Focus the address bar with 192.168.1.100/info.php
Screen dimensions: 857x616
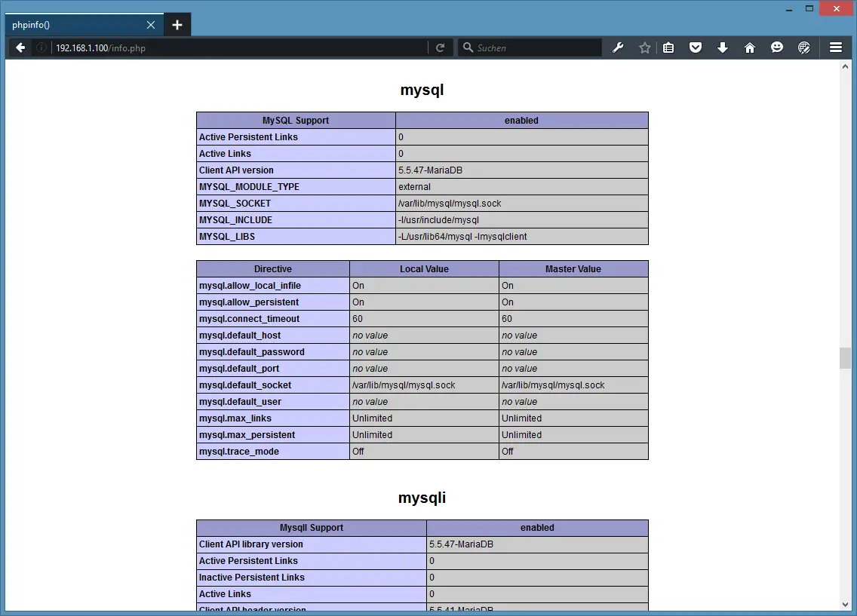coord(239,48)
